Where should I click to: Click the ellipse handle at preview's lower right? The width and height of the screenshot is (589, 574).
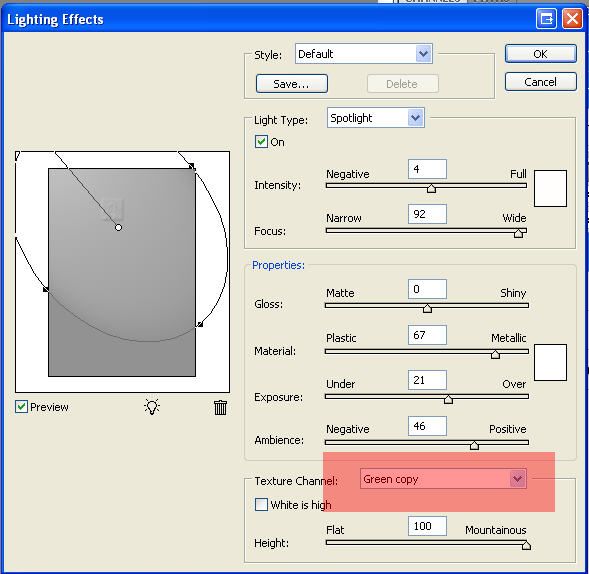pos(200,324)
